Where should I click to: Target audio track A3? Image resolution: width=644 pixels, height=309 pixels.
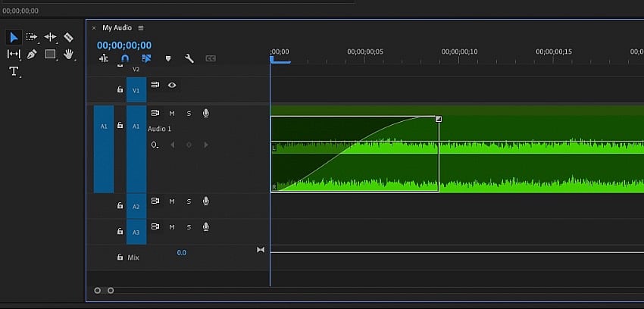pos(136,232)
